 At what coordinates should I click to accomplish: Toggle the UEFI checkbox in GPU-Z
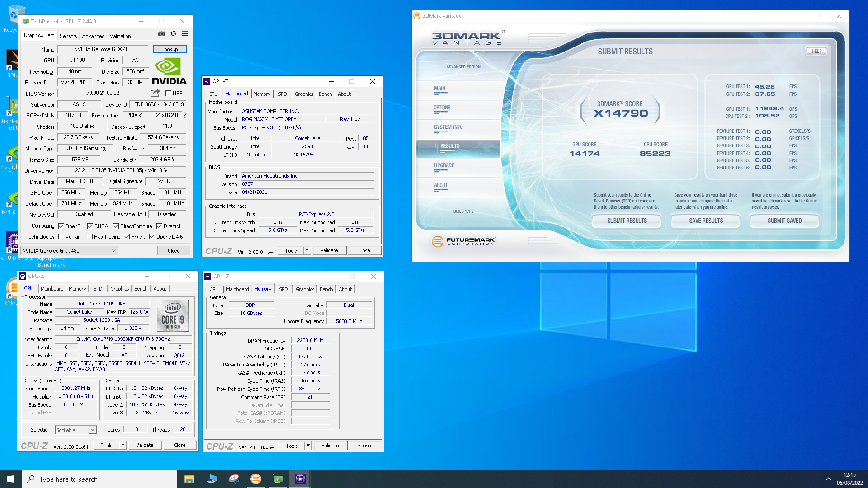[168, 94]
